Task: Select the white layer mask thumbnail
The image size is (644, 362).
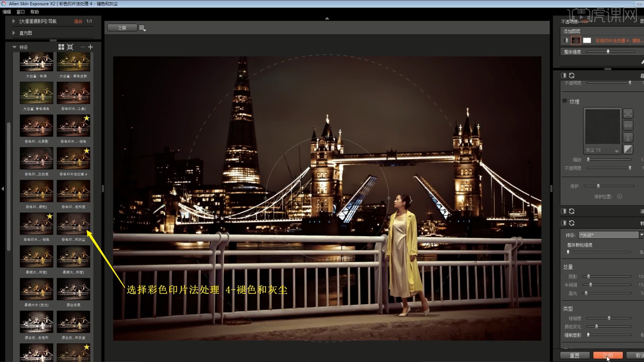Action: pyautogui.click(x=587, y=40)
